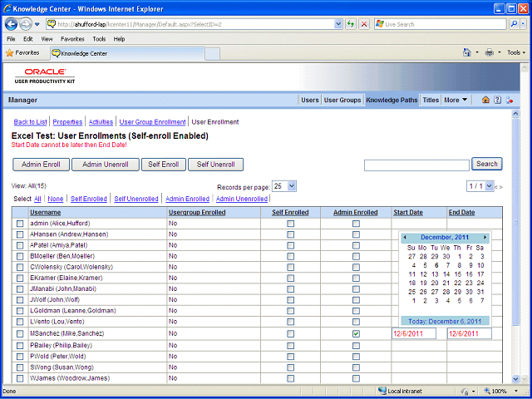The width and height of the screenshot is (532, 399).
Task: Click the Search button
Action: (x=487, y=164)
